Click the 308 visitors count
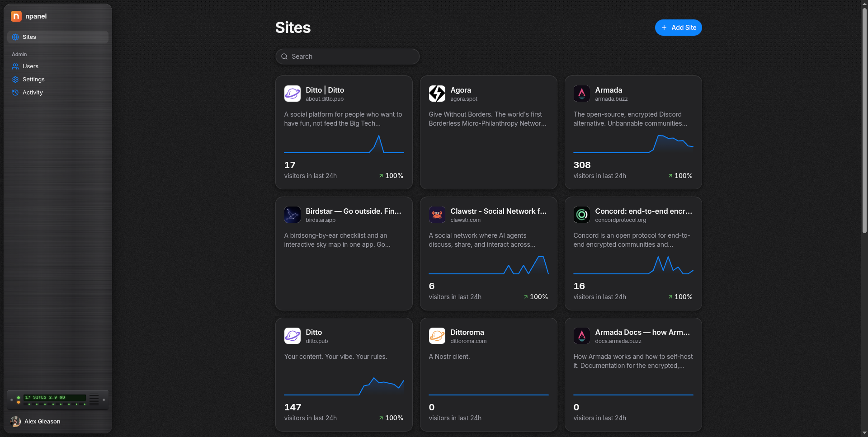This screenshot has width=868, height=437. click(582, 165)
